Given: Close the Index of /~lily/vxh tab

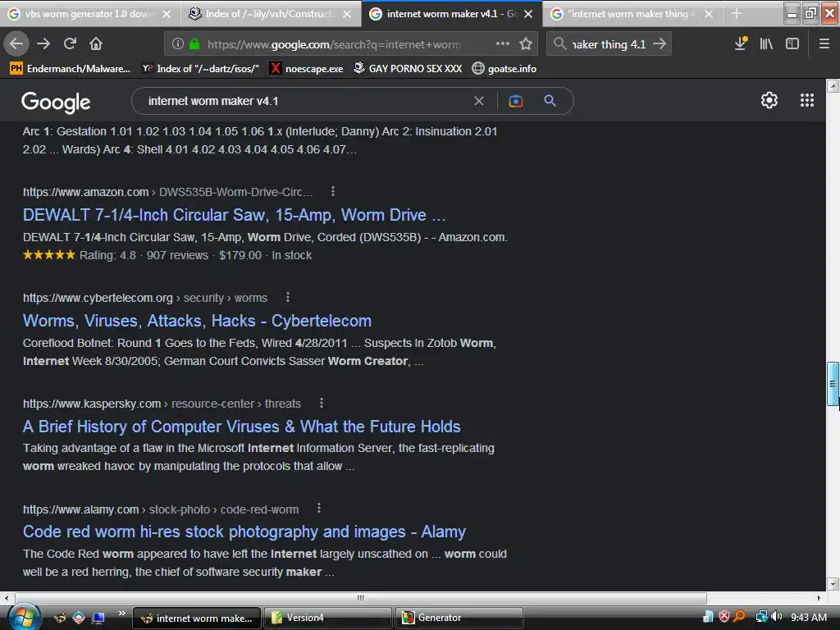Looking at the screenshot, I should coord(347,14).
